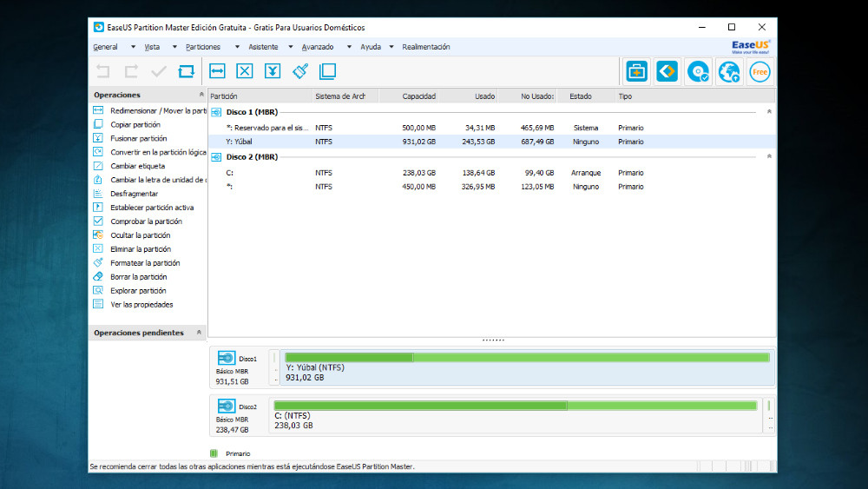Click the bootable disc creation icon

[698, 71]
